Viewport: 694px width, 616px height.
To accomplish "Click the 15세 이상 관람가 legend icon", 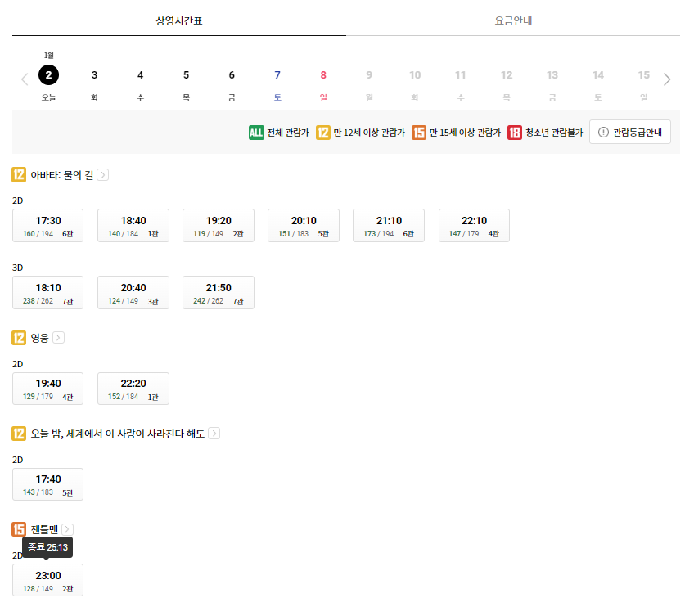I will coord(419,133).
